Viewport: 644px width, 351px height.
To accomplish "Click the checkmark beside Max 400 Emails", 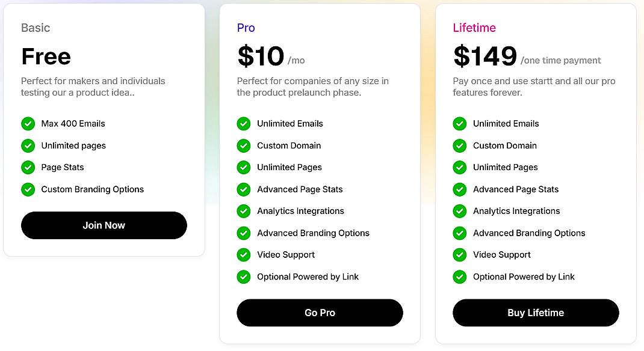I will [28, 123].
